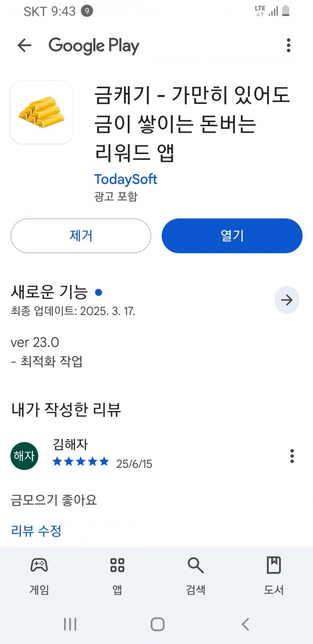Image resolution: width=313 pixels, height=644 pixels.
Task: Switch to the 앱 tab
Action: (117, 576)
